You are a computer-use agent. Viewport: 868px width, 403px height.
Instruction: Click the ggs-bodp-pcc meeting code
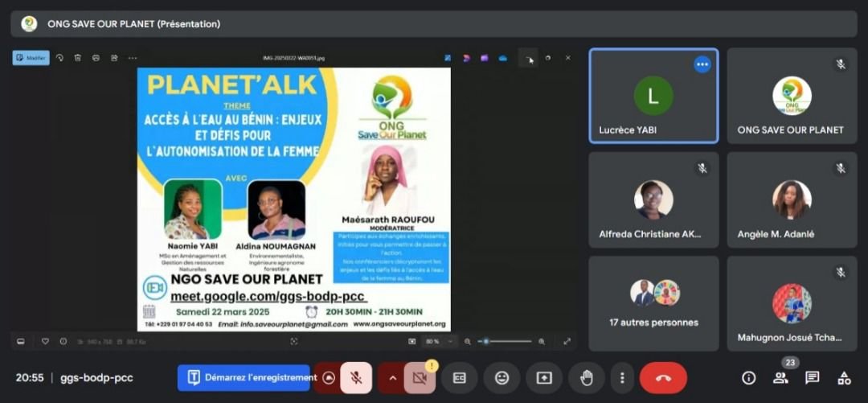[97, 378]
